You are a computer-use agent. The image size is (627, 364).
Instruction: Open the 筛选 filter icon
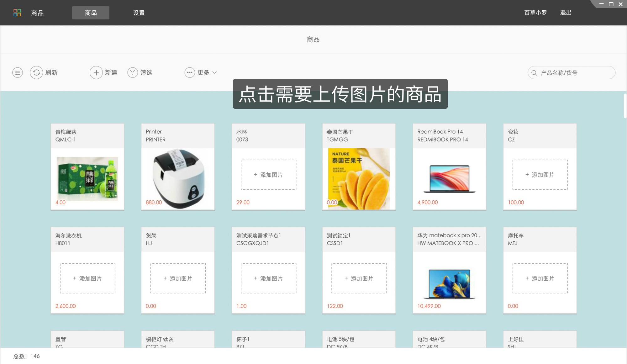click(x=133, y=72)
